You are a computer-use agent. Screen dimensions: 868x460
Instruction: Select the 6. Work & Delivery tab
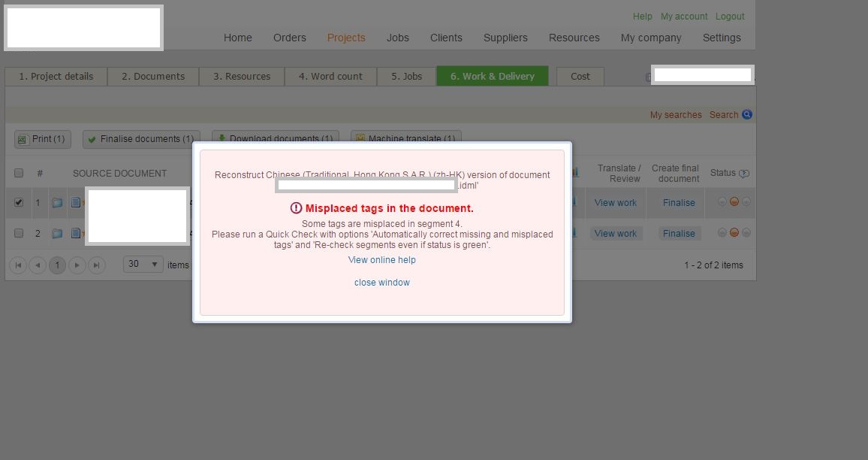coord(493,77)
